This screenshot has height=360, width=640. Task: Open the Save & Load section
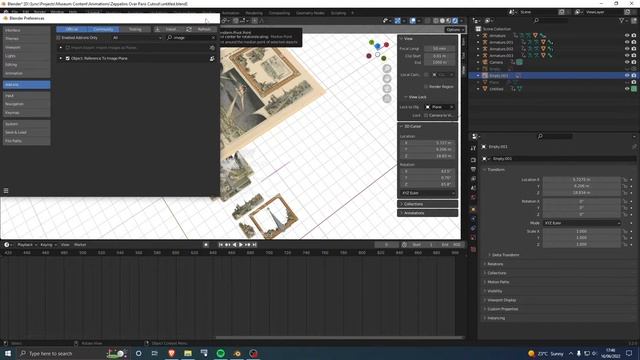coord(27,132)
